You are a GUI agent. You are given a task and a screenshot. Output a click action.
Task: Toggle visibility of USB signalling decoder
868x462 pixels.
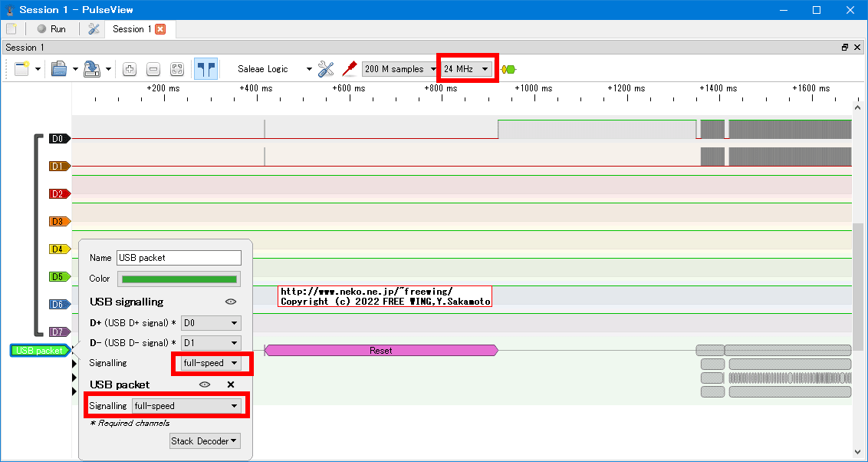(x=230, y=302)
